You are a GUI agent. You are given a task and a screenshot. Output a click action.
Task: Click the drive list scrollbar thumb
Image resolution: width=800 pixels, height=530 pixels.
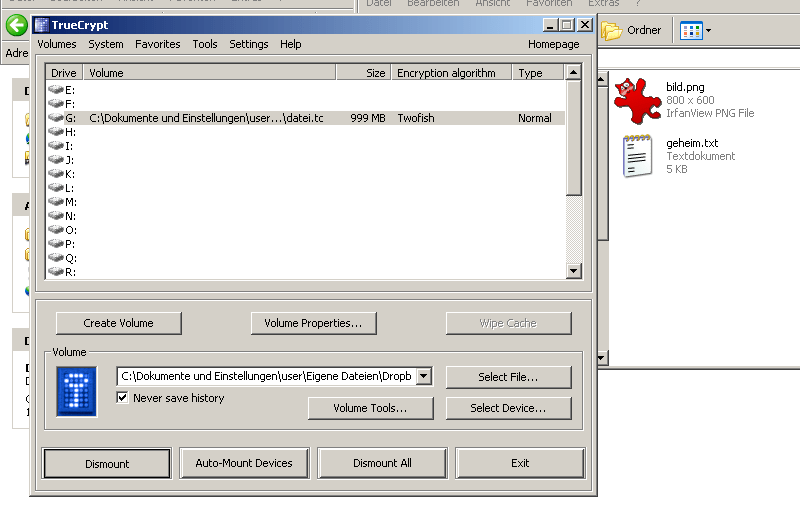[573, 138]
